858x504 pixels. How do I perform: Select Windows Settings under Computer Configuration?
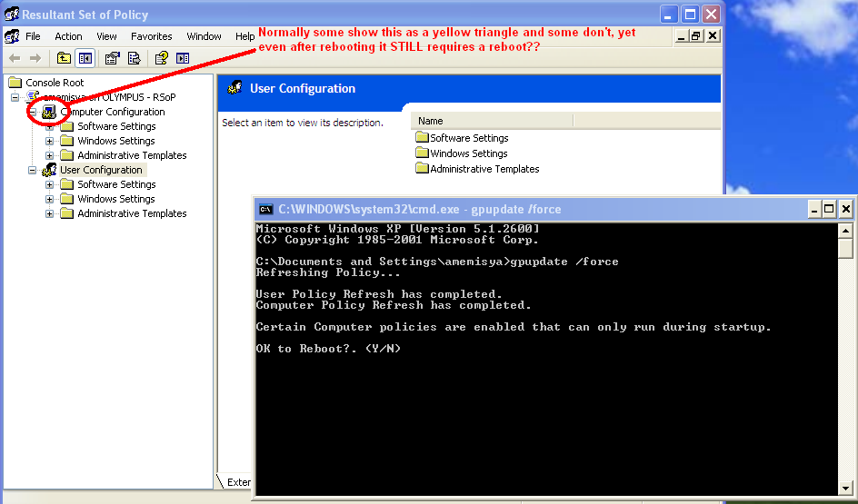coord(116,141)
